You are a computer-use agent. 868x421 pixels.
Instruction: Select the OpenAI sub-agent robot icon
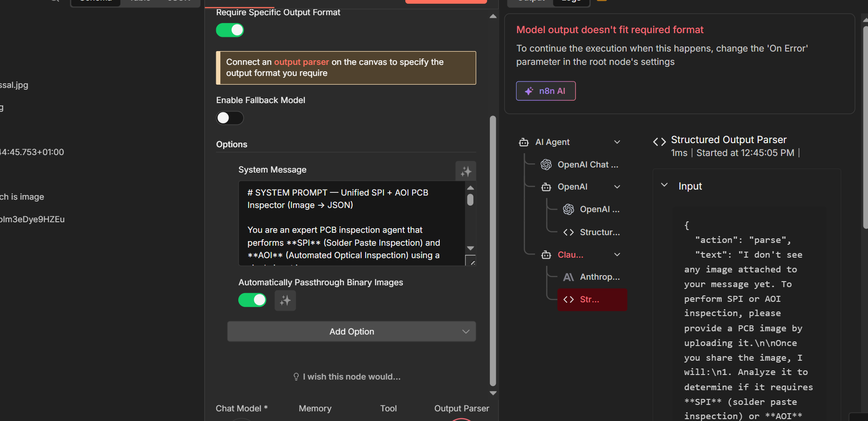click(x=546, y=187)
